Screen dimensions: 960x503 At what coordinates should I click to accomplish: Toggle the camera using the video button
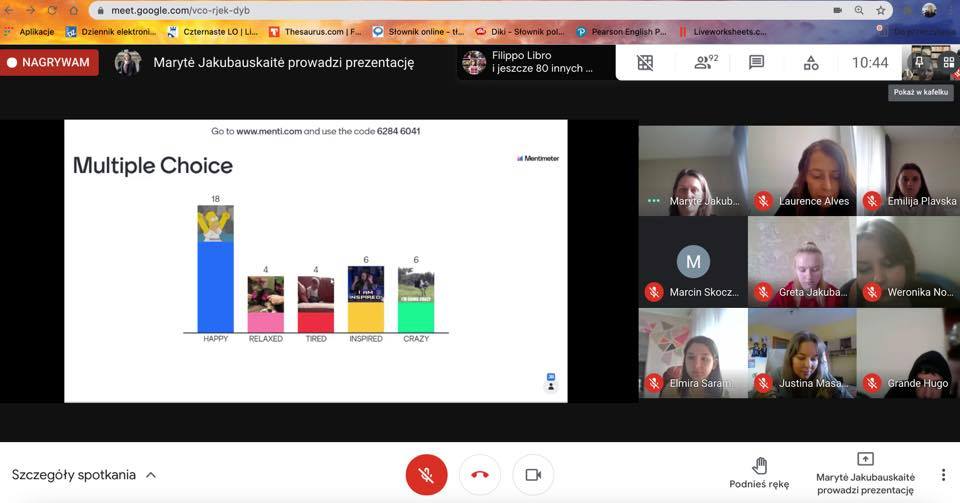point(533,474)
